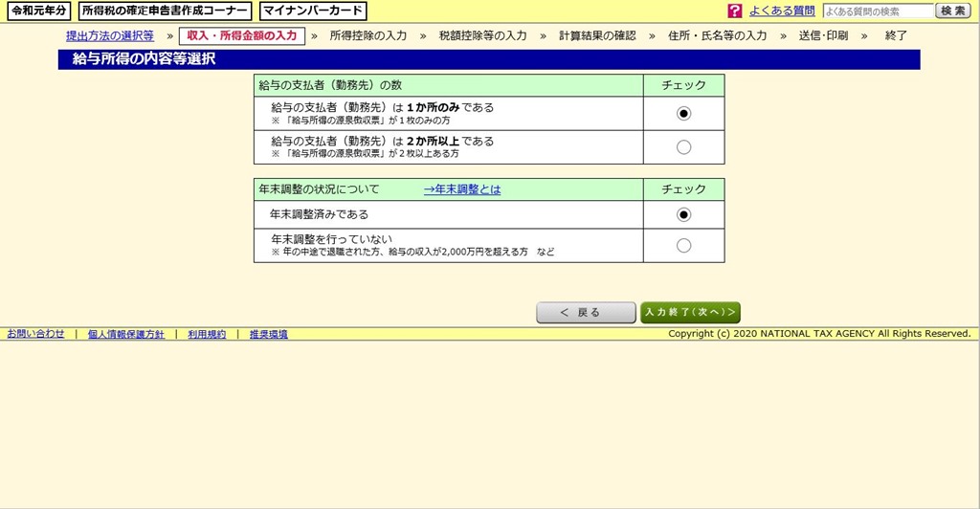Click the NATIONAL TAX AGENCY copyright text

pos(819,334)
